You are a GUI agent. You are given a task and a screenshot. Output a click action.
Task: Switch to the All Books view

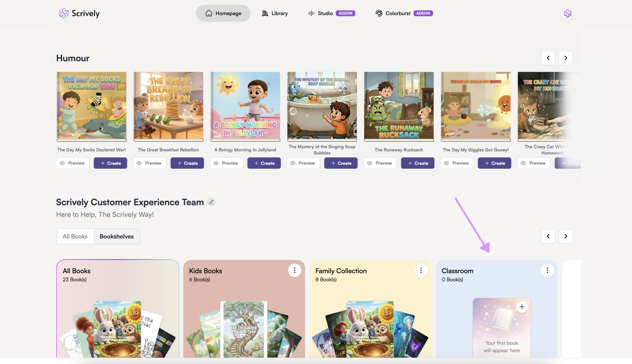75,236
